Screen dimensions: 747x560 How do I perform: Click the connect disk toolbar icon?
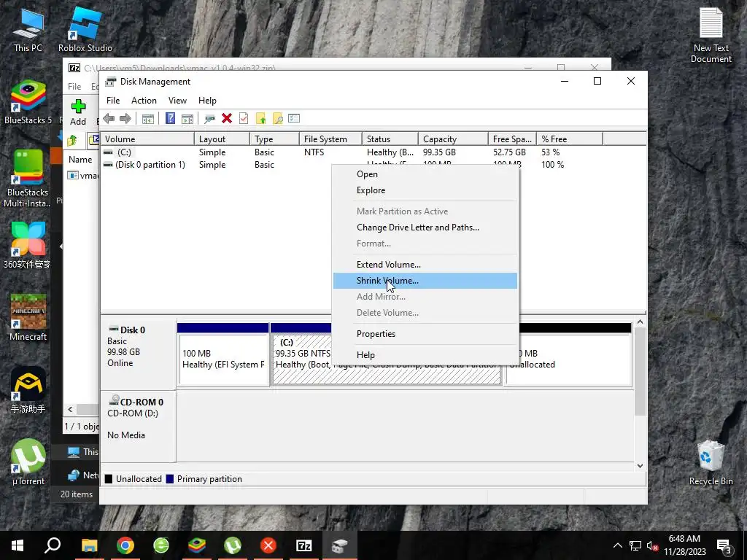pyautogui.click(x=209, y=119)
